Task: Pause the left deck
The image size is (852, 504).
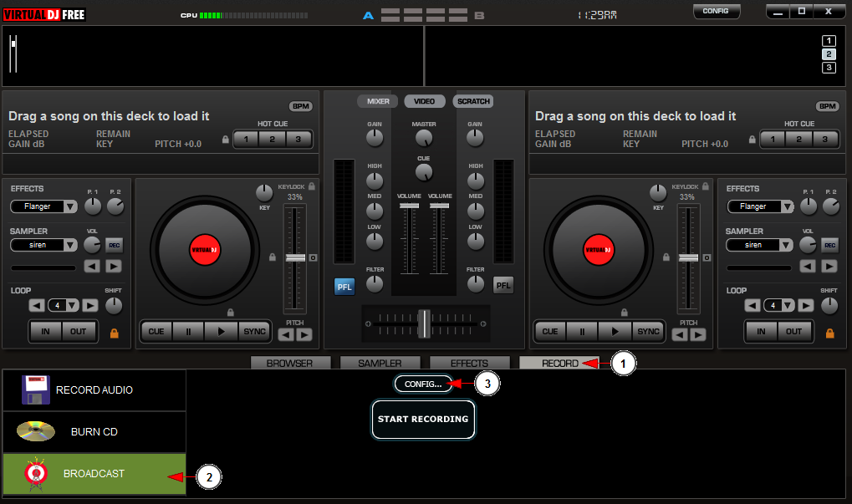Action: (x=189, y=331)
